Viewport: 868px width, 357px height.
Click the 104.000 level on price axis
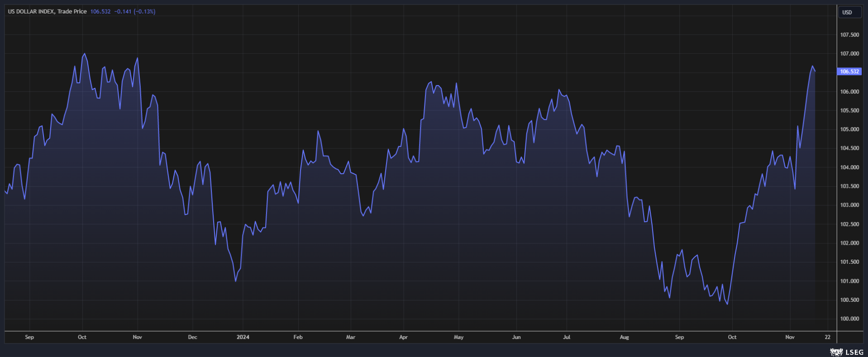[x=849, y=167]
